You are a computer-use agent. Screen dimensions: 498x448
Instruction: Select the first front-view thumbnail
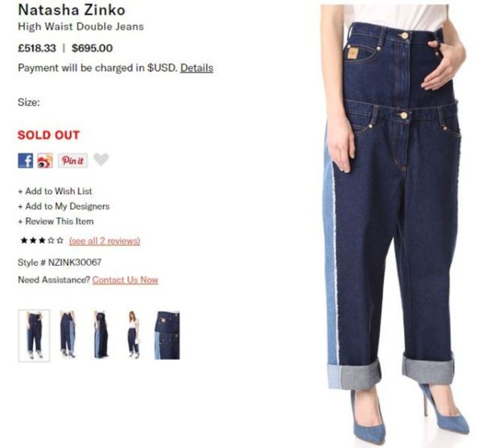pos(34,336)
